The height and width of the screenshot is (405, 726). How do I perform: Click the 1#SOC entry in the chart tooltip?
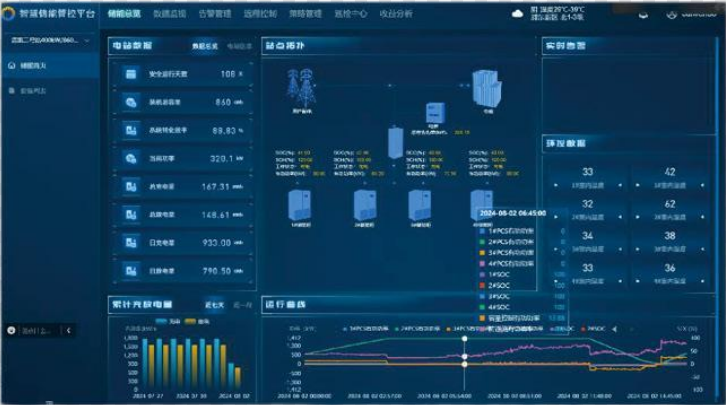pyautogui.click(x=494, y=274)
